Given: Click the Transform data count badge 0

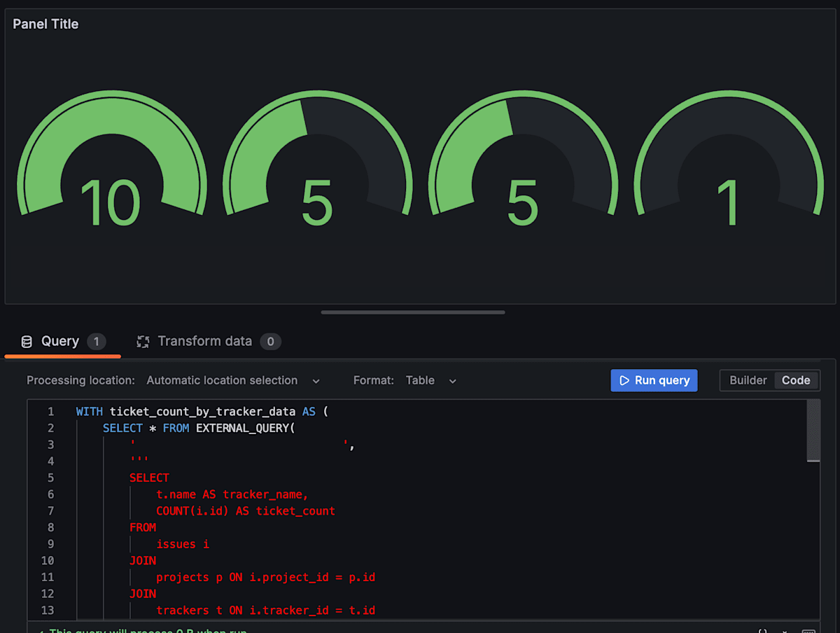Looking at the screenshot, I should [270, 342].
